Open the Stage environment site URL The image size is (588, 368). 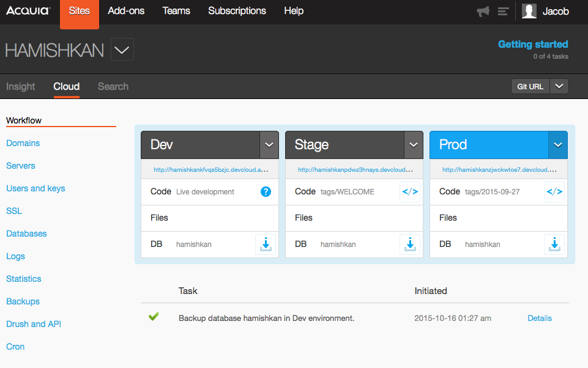(x=355, y=170)
